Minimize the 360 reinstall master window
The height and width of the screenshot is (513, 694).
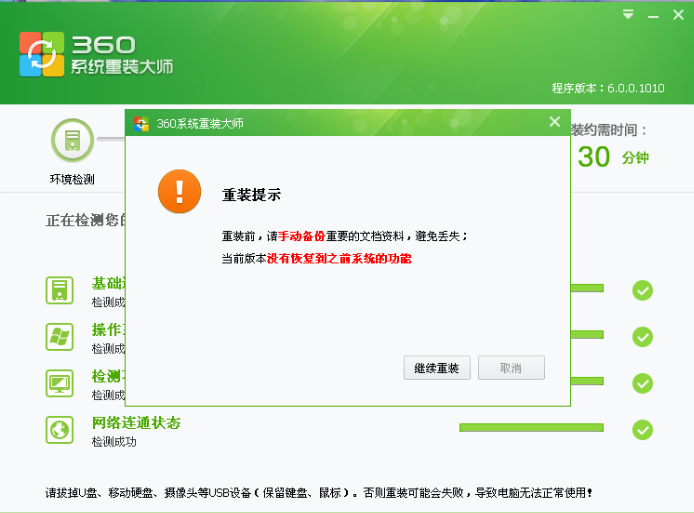click(653, 14)
